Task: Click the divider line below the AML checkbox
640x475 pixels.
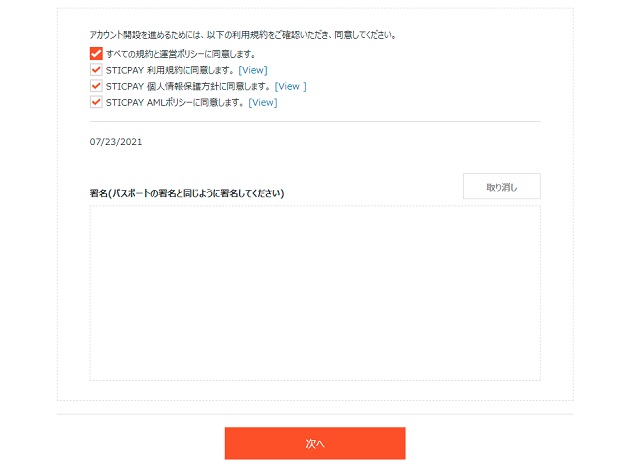Action: 315,121
